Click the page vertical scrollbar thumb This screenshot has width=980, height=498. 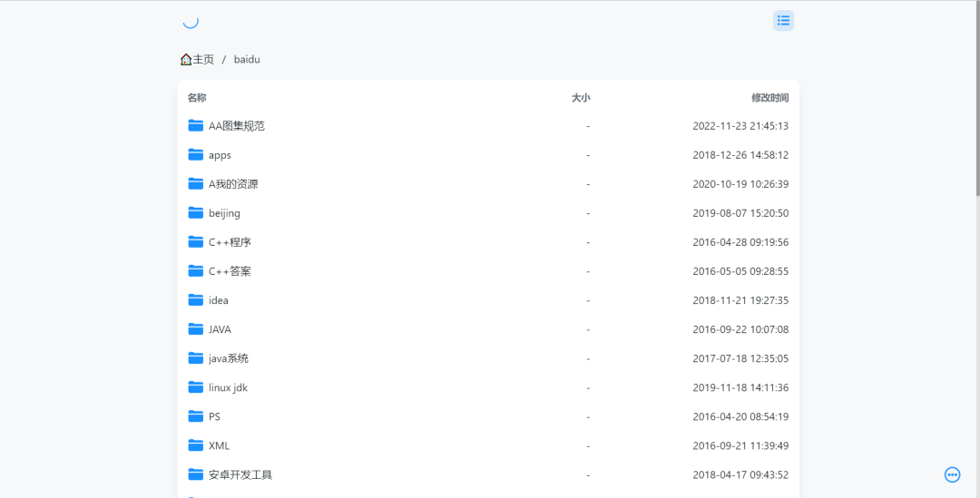point(977,99)
